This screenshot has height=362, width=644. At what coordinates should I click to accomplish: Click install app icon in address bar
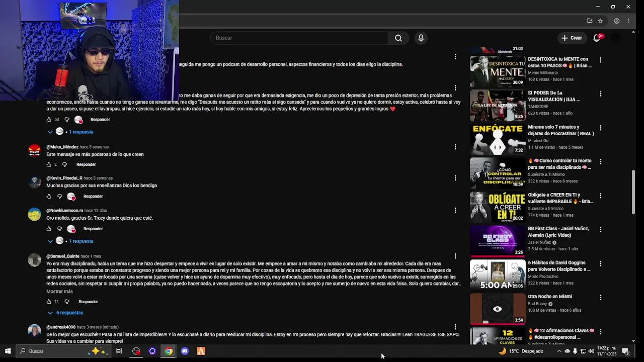589,21
